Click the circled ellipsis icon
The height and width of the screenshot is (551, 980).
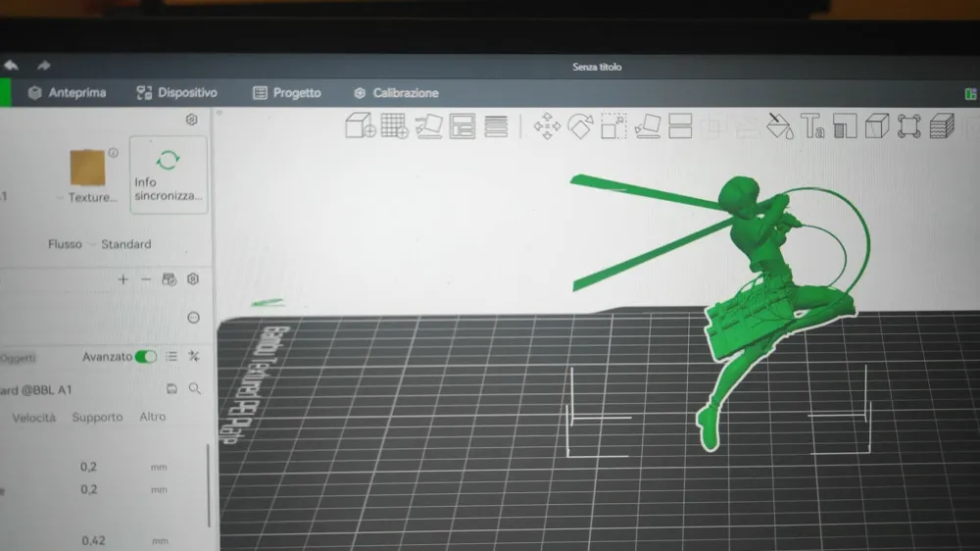(194, 318)
